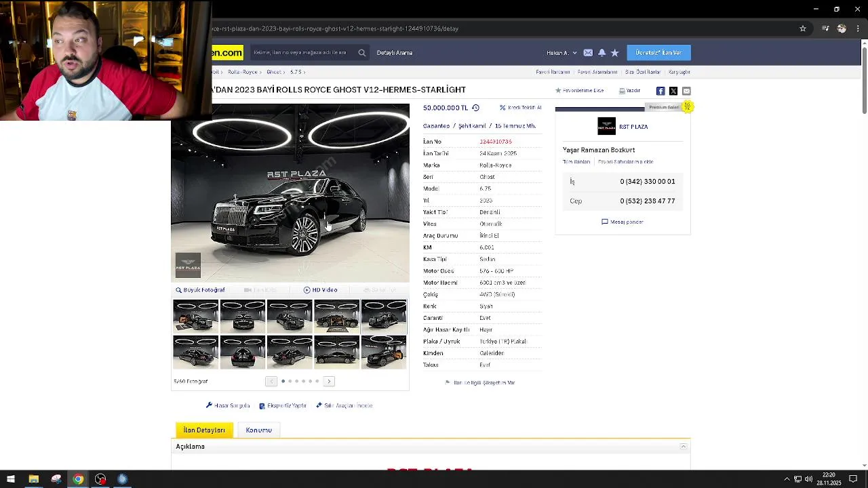
Task: Share listing on Facebook
Action: [x=660, y=91]
